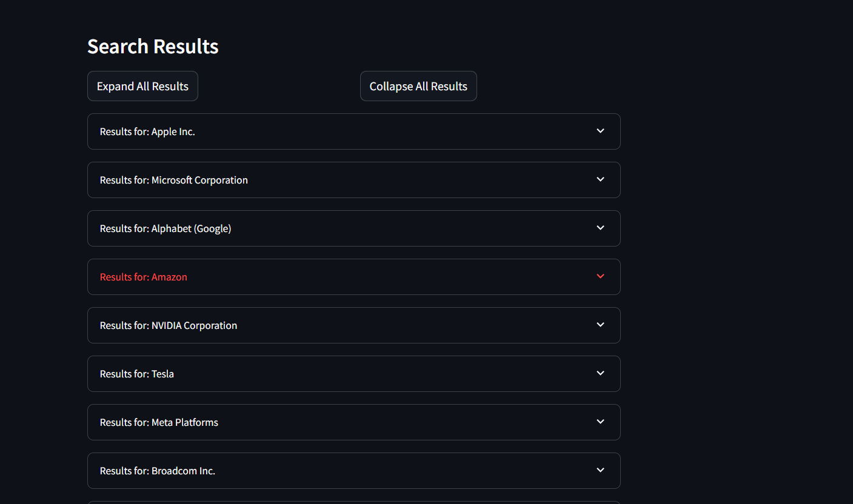Image resolution: width=853 pixels, height=504 pixels.
Task: Click the chevron on Broadcom Inc. row
Action: tap(600, 470)
